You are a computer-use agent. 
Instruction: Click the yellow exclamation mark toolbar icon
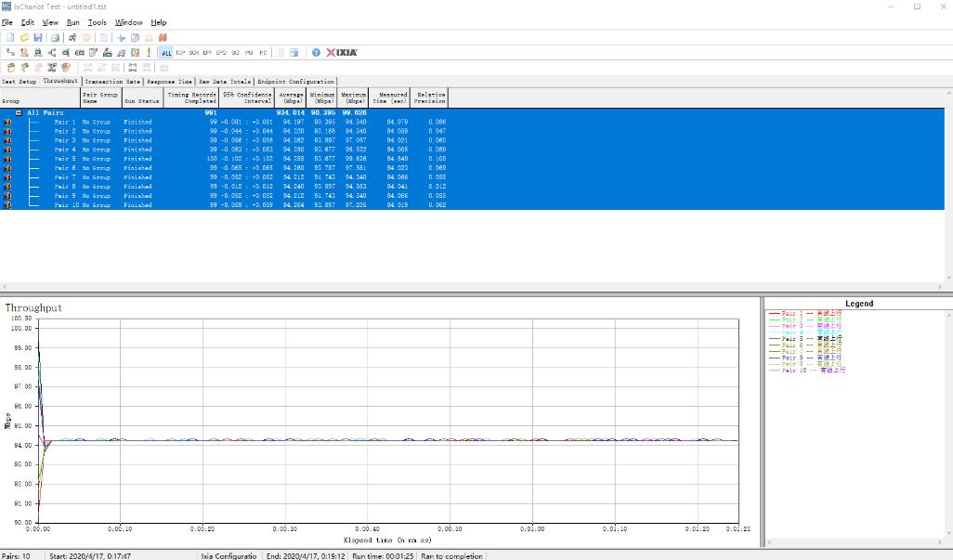point(149,53)
